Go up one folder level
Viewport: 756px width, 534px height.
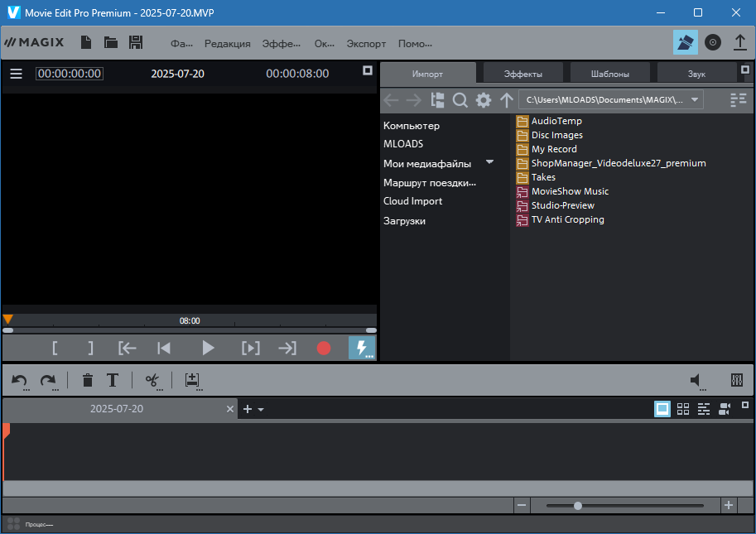(506, 100)
